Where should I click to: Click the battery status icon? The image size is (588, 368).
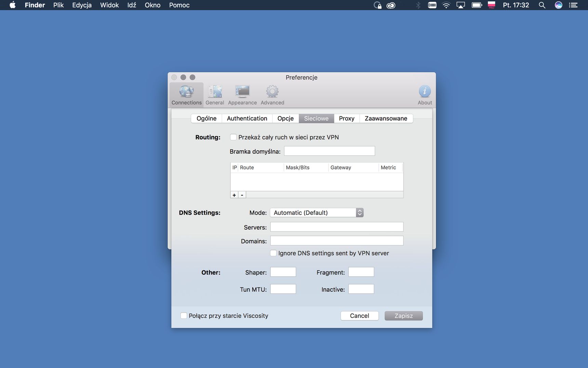(477, 5)
